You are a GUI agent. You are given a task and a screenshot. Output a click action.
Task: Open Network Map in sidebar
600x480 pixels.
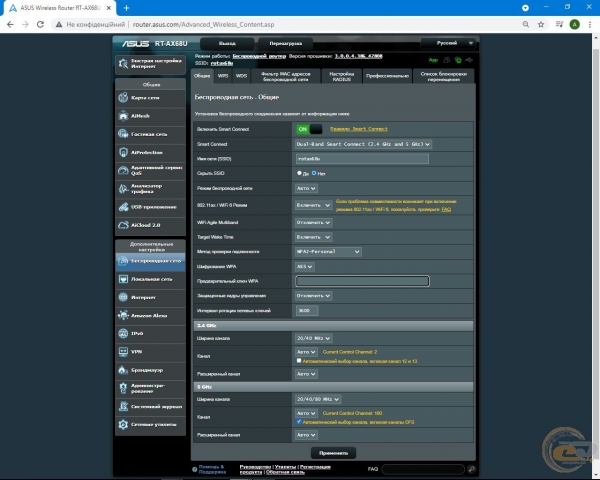pos(150,98)
